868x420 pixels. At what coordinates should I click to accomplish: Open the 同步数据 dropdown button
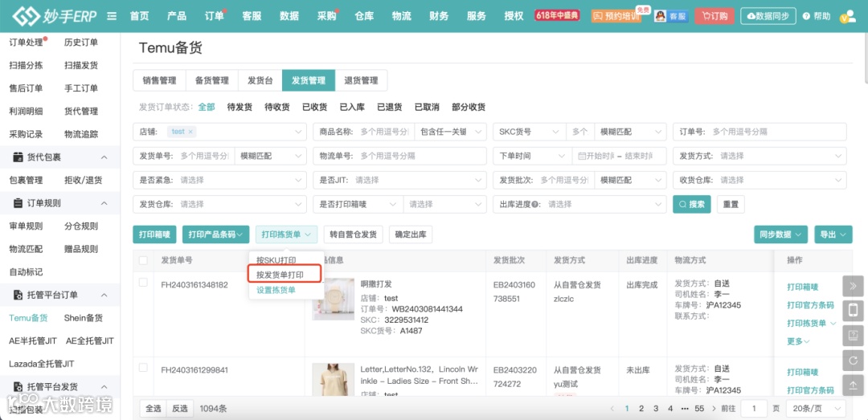point(780,234)
